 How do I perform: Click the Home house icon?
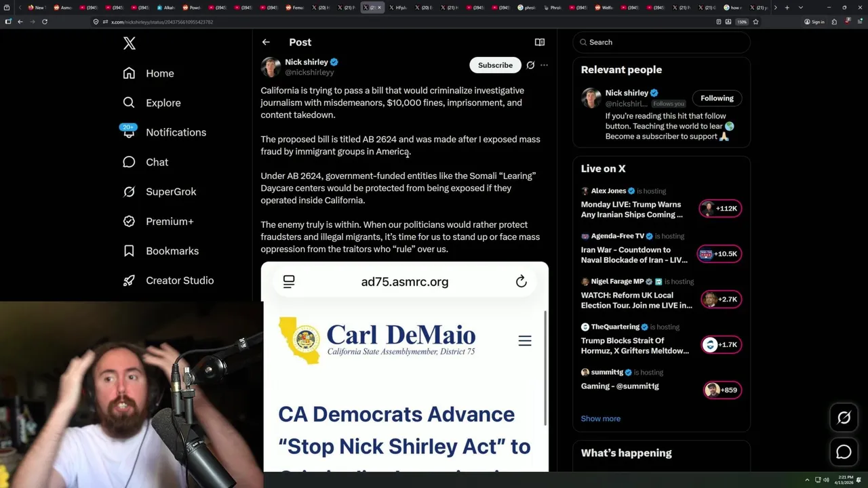click(129, 73)
